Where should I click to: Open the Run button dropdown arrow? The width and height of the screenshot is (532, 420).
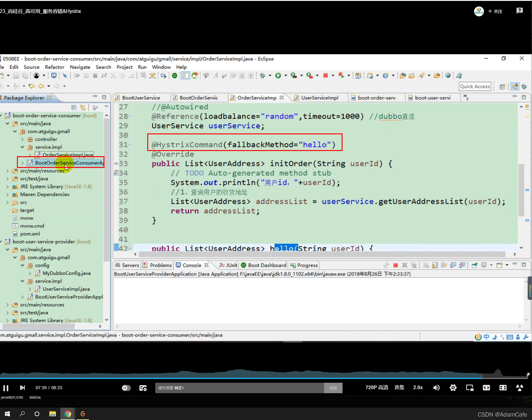286,75
